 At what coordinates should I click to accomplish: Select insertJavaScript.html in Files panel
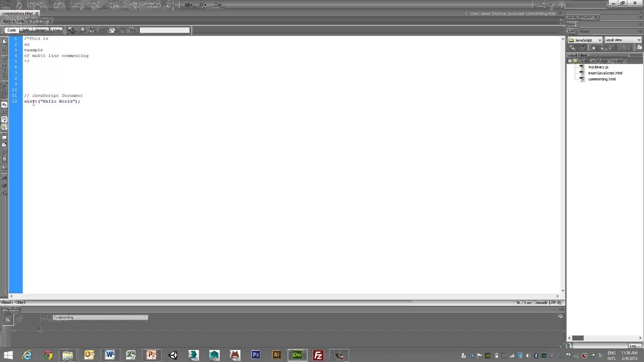pos(605,73)
